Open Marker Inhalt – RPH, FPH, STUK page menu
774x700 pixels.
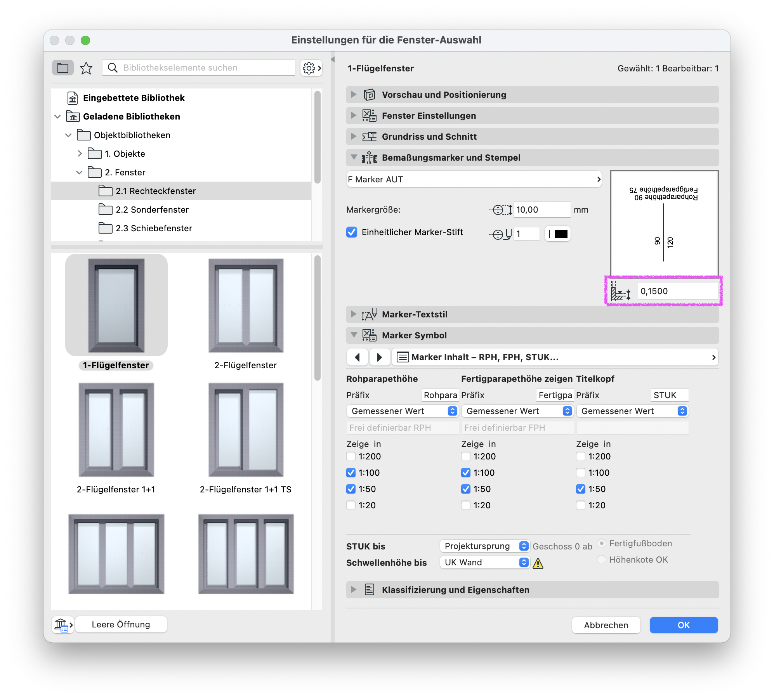click(555, 357)
